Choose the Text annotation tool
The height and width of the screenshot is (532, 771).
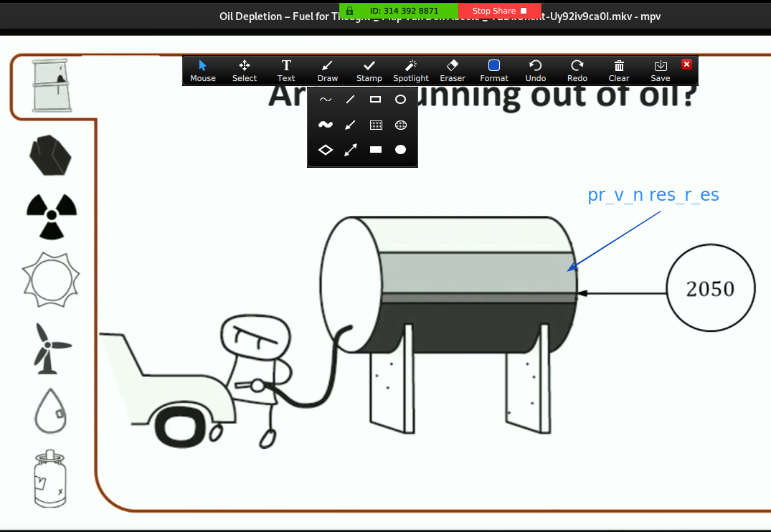(286, 70)
